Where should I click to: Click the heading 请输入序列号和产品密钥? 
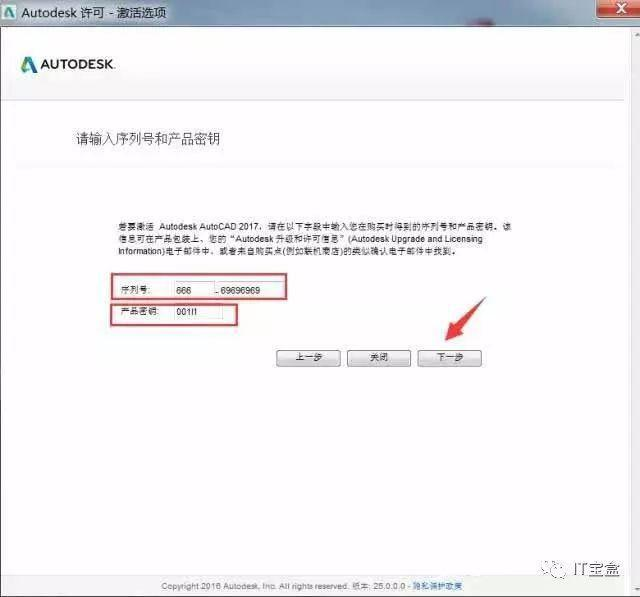[148, 139]
